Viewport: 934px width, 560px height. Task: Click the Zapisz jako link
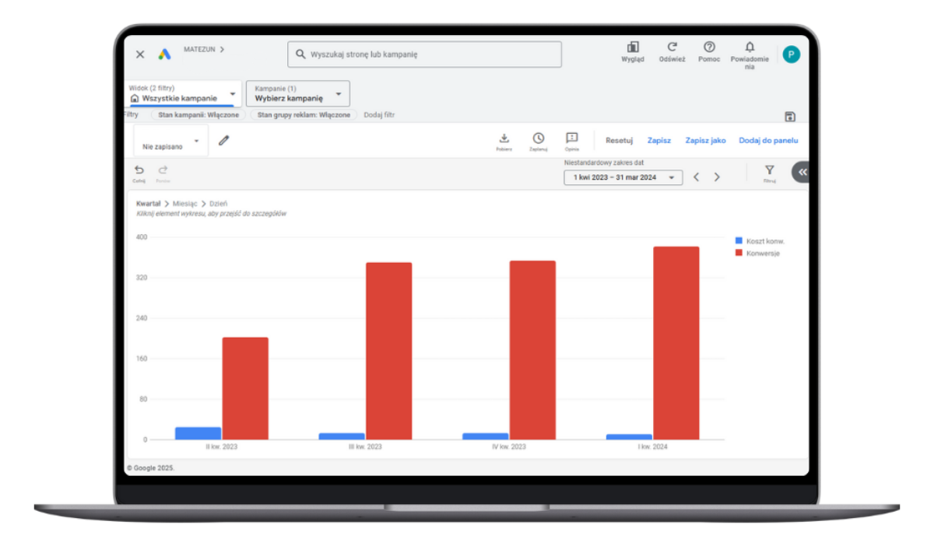point(705,141)
